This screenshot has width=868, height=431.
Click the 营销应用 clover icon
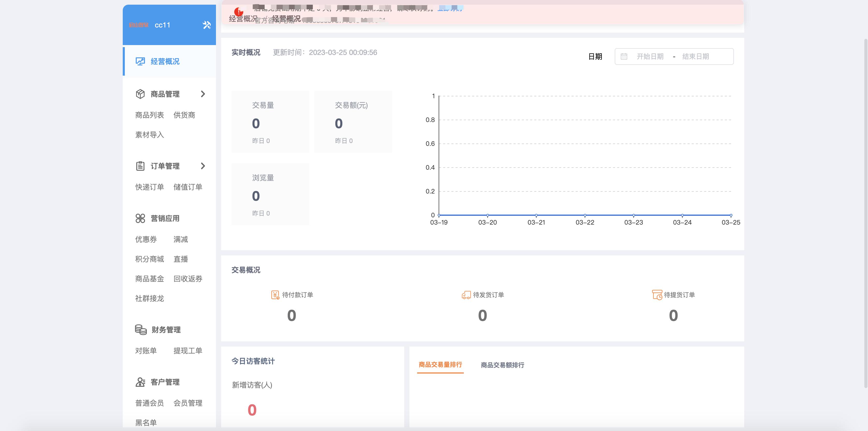(140, 218)
